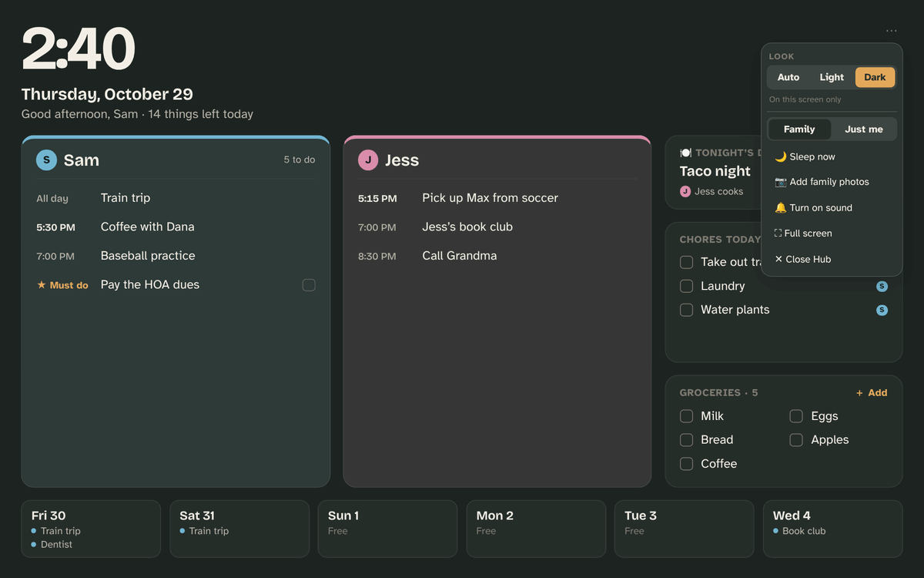Select Add family photos
Viewport: 924px width, 578px height.
(x=832, y=182)
